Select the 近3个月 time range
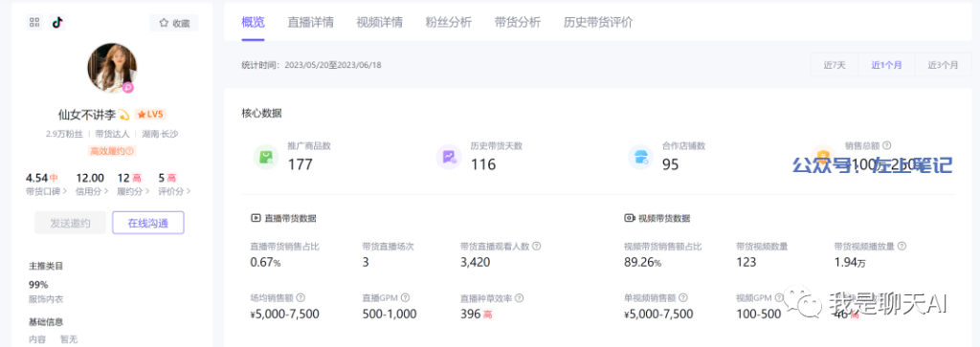Image resolution: width=980 pixels, height=347 pixels. tap(943, 65)
